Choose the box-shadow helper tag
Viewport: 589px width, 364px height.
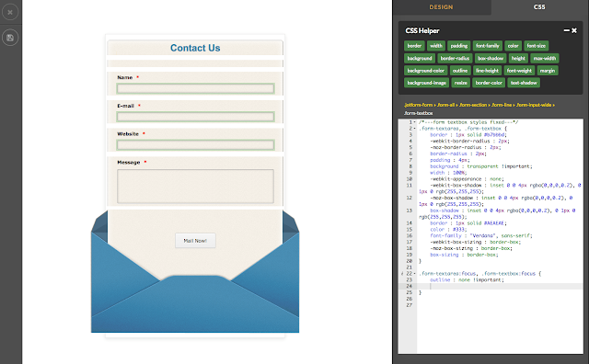tap(491, 58)
